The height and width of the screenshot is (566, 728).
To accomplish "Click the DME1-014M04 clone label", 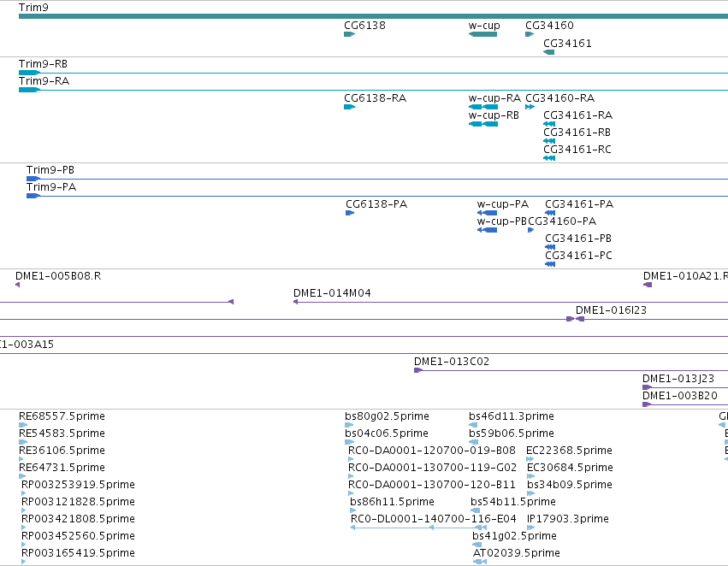I will [x=332, y=292].
